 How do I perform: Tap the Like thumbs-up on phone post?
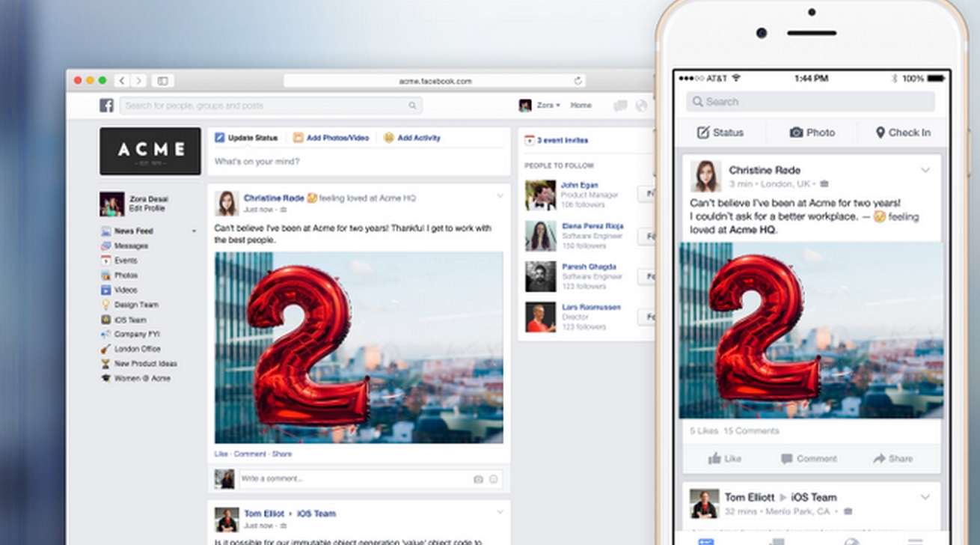click(724, 458)
